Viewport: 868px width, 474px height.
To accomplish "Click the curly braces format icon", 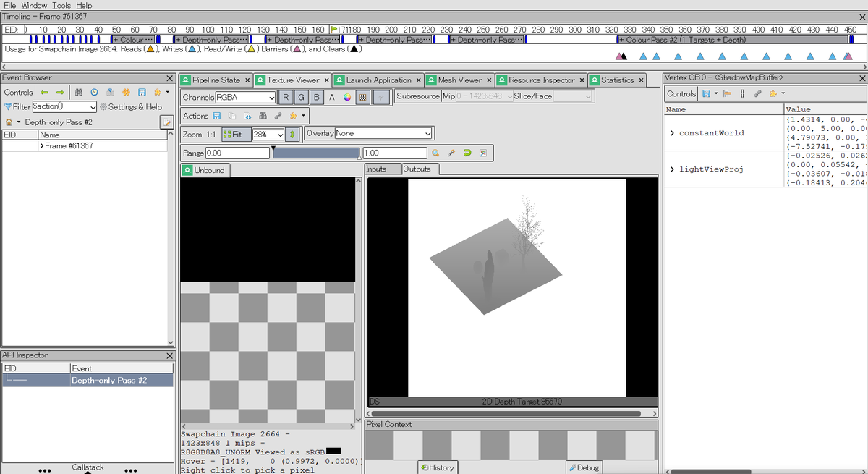I will 742,93.
